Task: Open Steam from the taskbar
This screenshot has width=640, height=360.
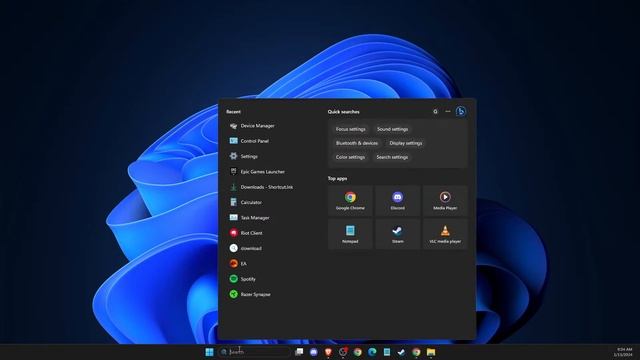Action: pyautogui.click(x=401, y=352)
